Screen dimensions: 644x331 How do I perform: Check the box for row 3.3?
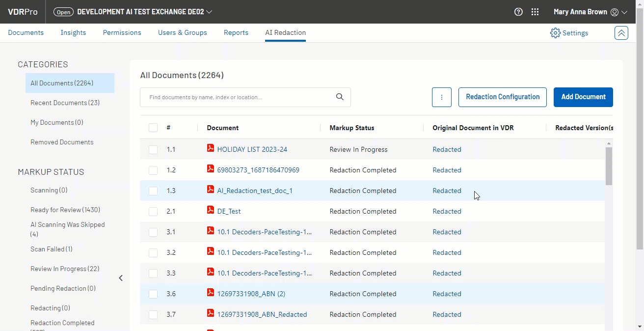[x=153, y=274]
